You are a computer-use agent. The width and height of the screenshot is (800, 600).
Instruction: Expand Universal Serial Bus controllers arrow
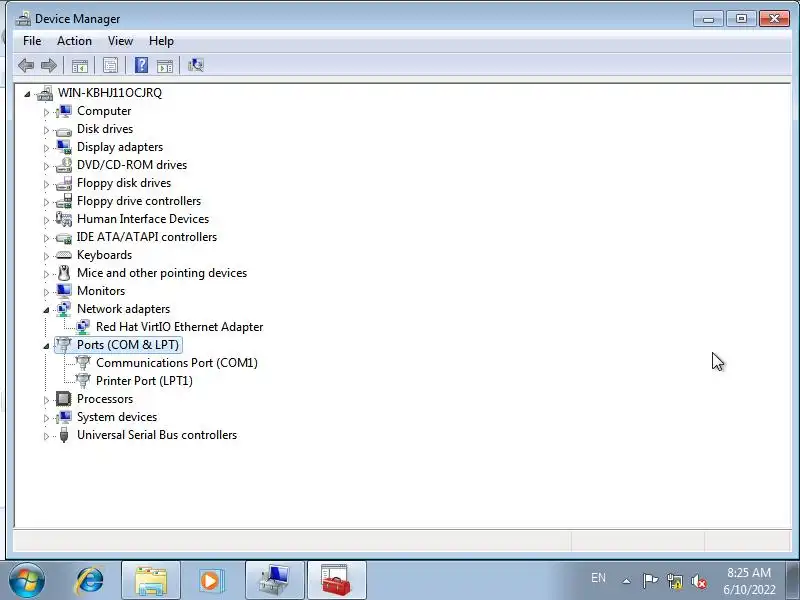tap(46, 436)
